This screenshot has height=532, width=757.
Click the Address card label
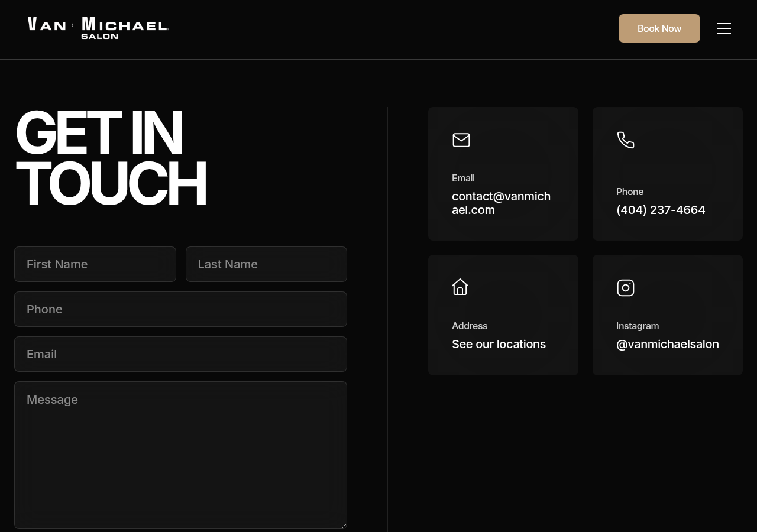pyautogui.click(x=470, y=326)
